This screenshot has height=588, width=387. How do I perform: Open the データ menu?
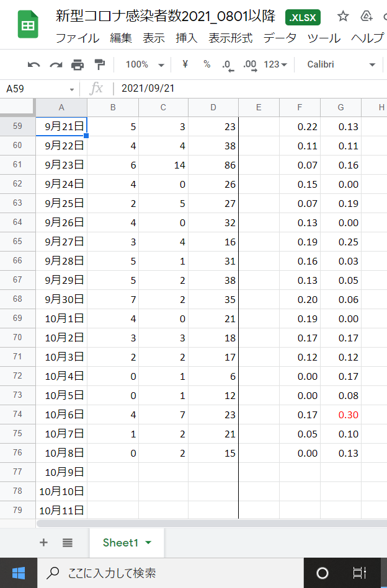280,38
